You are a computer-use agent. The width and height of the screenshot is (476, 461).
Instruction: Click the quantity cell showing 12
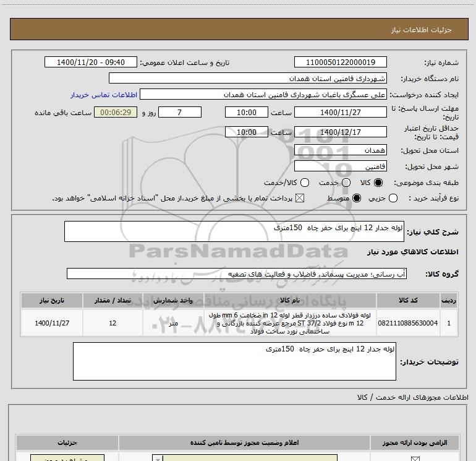pos(113,323)
